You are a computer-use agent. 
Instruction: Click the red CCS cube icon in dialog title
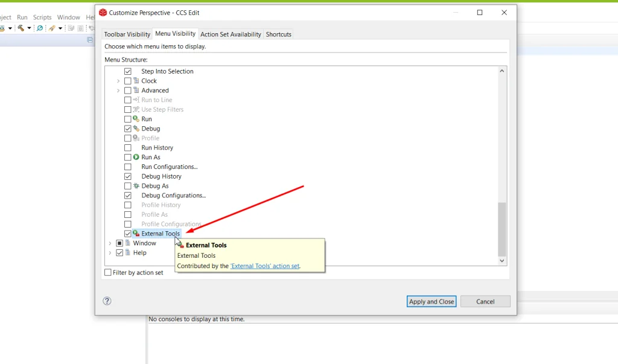point(103,13)
